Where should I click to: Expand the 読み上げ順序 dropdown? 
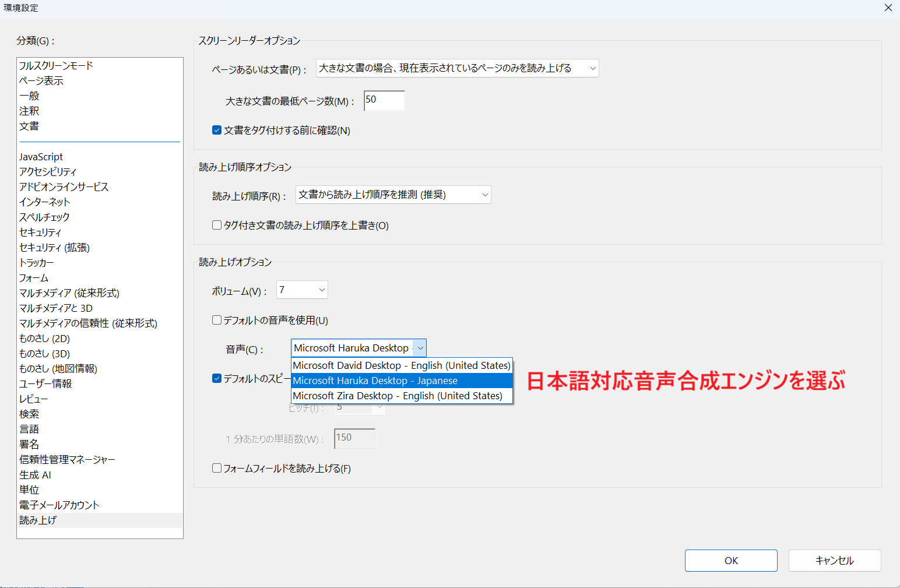(393, 195)
